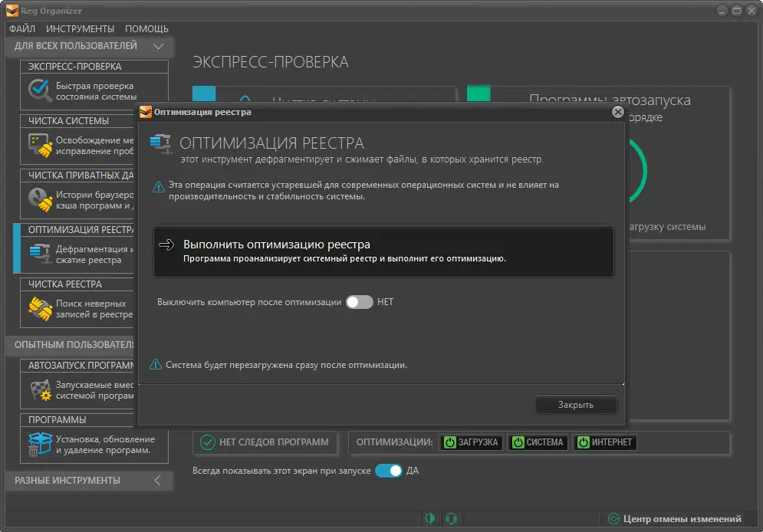Click the power icon on ИНТЕРНЕТ
The image size is (763, 532).
583,442
